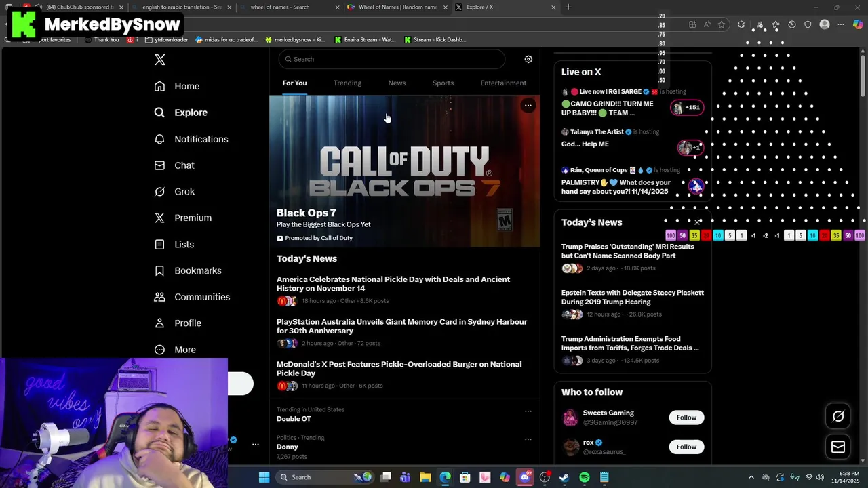Open Explore settings gear icon

point(528,59)
